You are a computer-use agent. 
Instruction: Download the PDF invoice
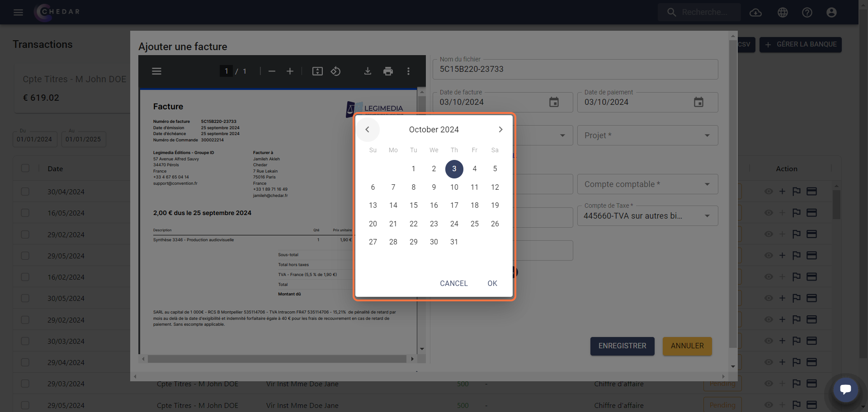(x=368, y=71)
